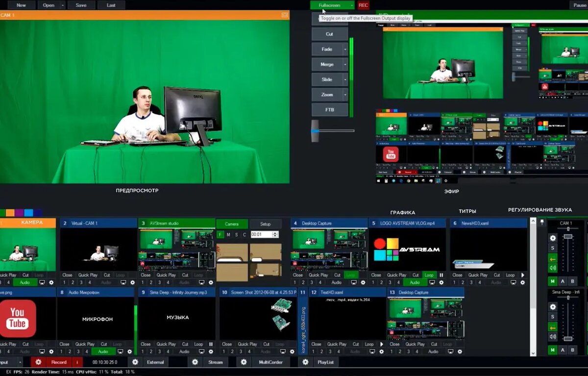Select the S mode option

pyautogui.click(x=236, y=235)
